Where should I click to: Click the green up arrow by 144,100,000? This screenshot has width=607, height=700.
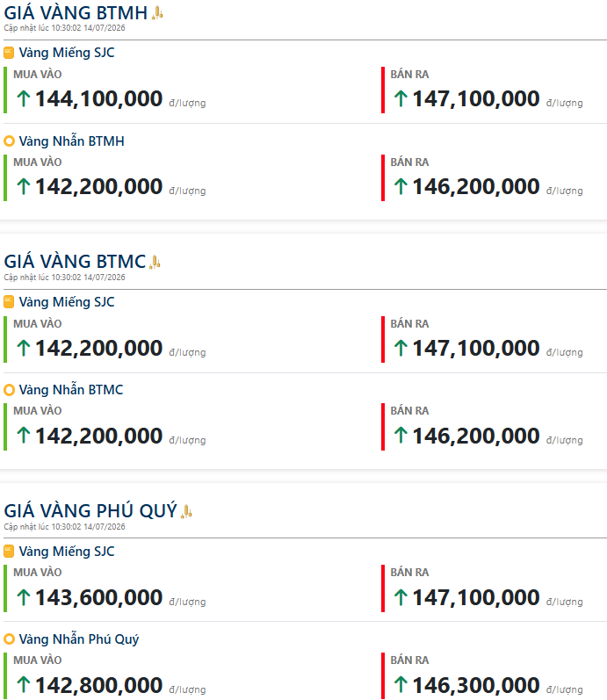pos(23,98)
